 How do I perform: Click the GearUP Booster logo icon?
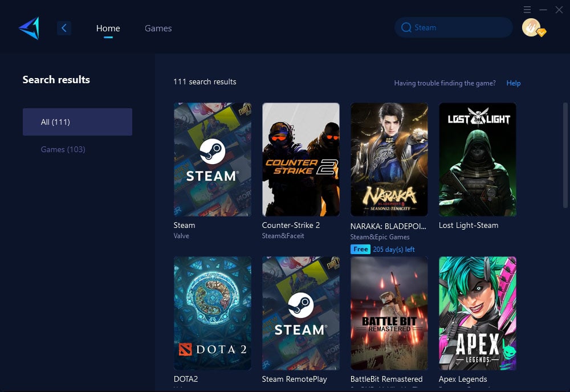pyautogui.click(x=29, y=28)
